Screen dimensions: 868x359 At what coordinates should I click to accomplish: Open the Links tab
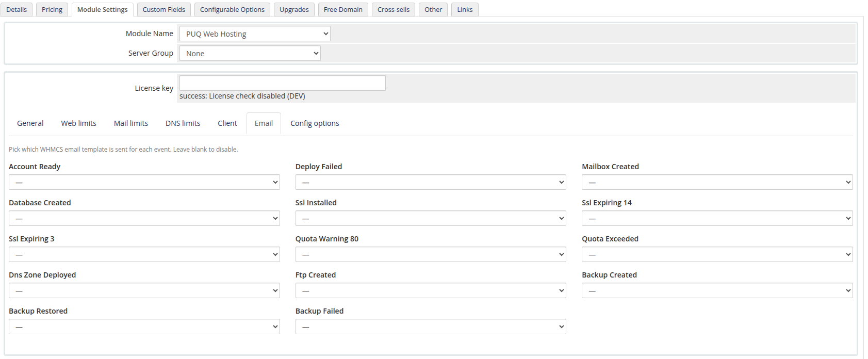click(465, 9)
